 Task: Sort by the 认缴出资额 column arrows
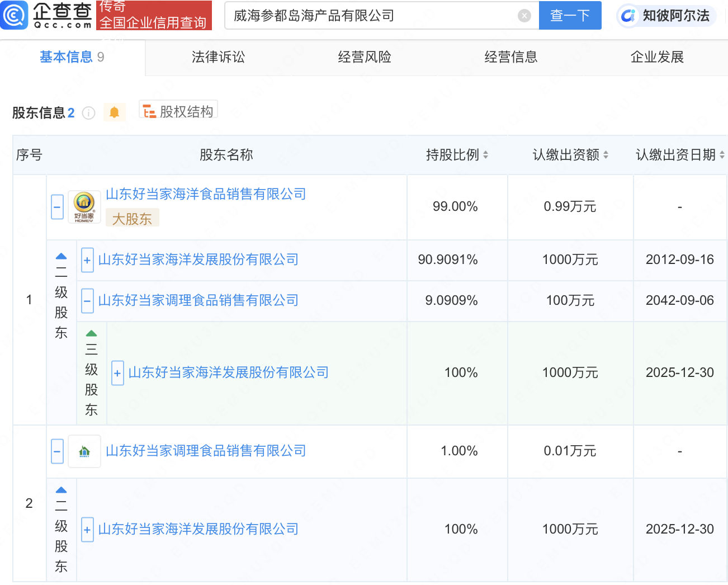tap(606, 155)
